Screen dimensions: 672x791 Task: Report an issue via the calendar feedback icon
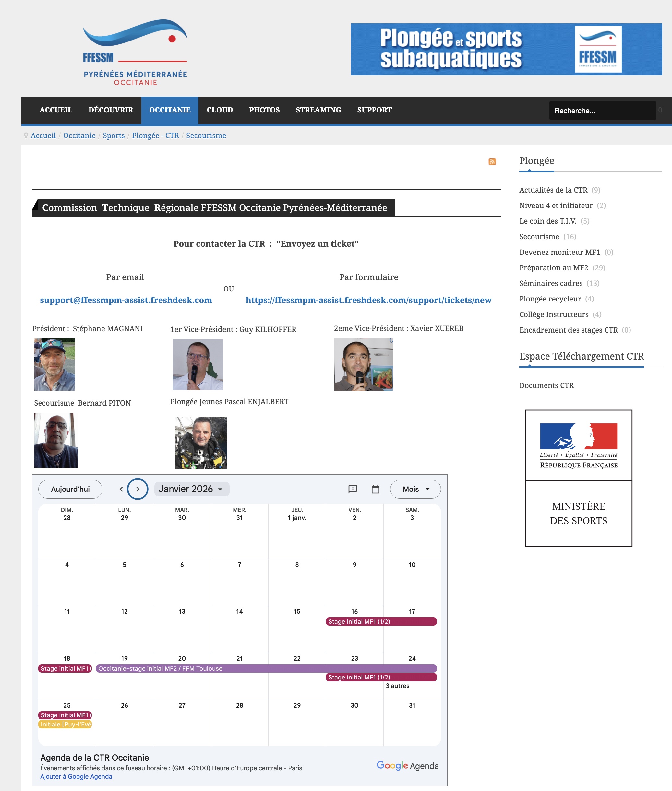pos(353,490)
